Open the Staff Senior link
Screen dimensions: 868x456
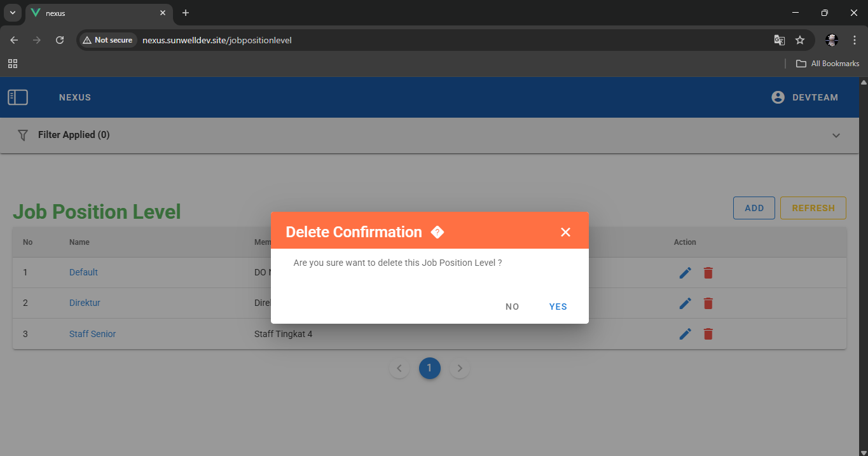(92, 334)
